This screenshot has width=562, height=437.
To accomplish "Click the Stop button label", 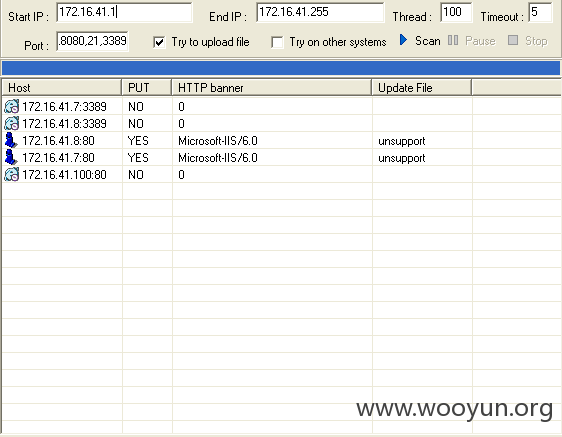I will [x=536, y=41].
